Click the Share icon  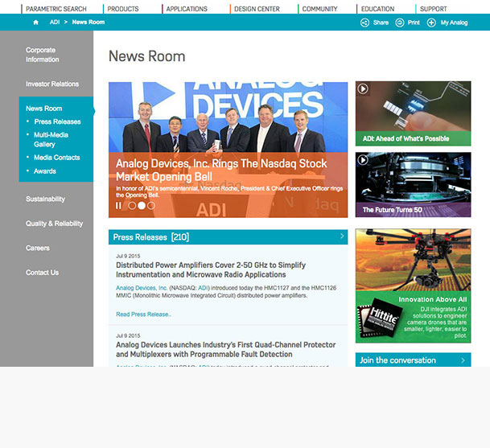364,23
